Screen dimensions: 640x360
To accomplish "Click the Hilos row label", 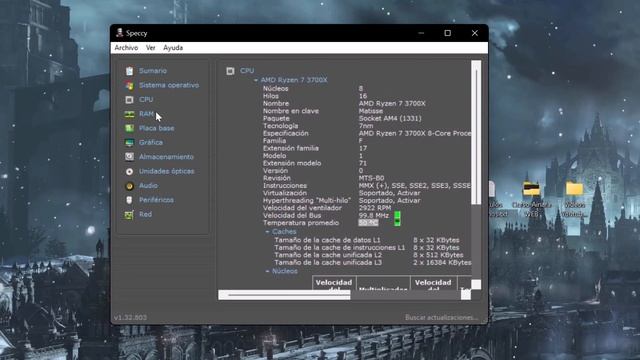I will click(271, 96).
